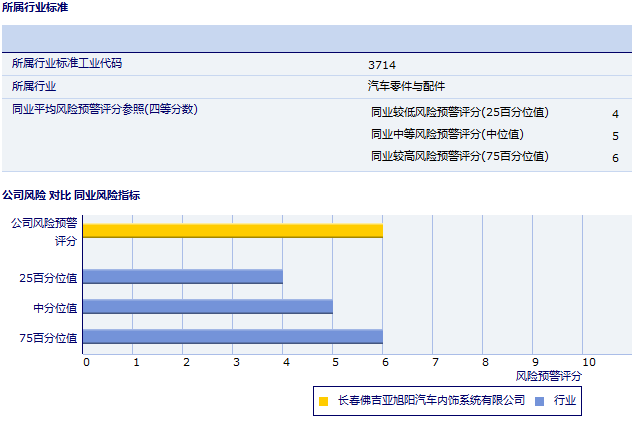Click the 所属行业标准 section heading
The width and height of the screenshot is (644, 423).
(x=36, y=7)
